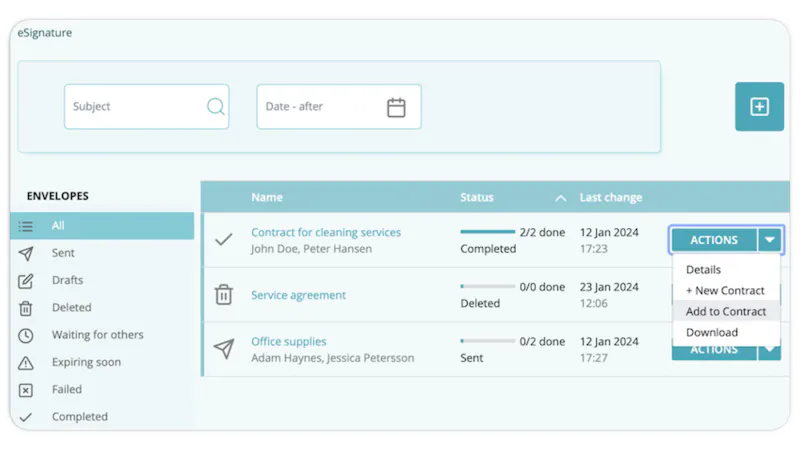Choose + New Contract in actions menu
800x450 pixels.
(725, 290)
